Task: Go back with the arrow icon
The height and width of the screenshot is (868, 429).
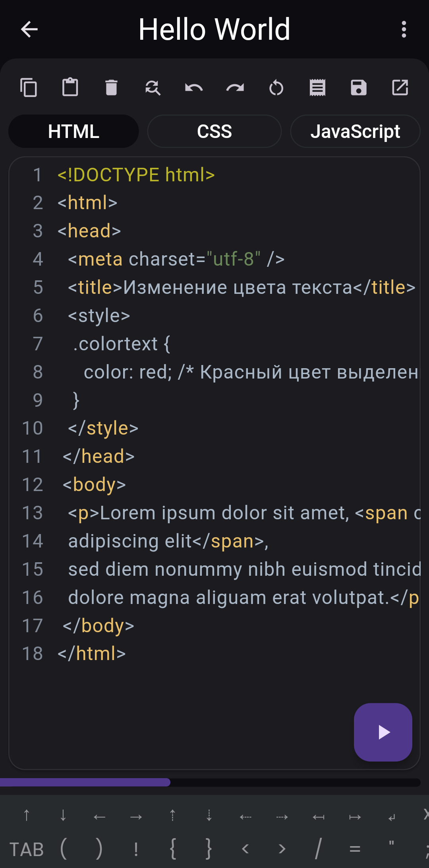Action: click(x=29, y=29)
